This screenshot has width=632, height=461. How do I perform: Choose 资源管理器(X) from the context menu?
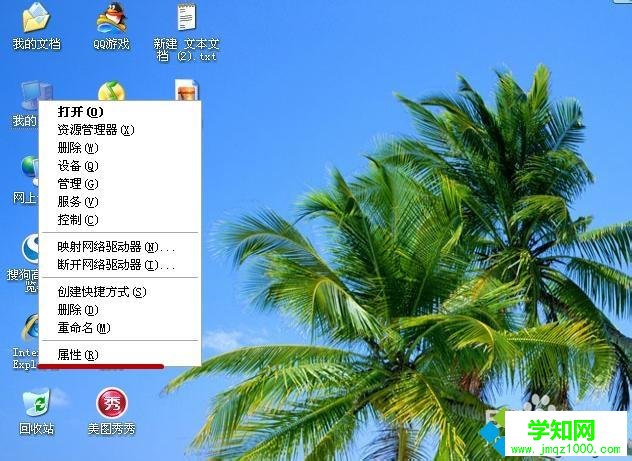120,130
